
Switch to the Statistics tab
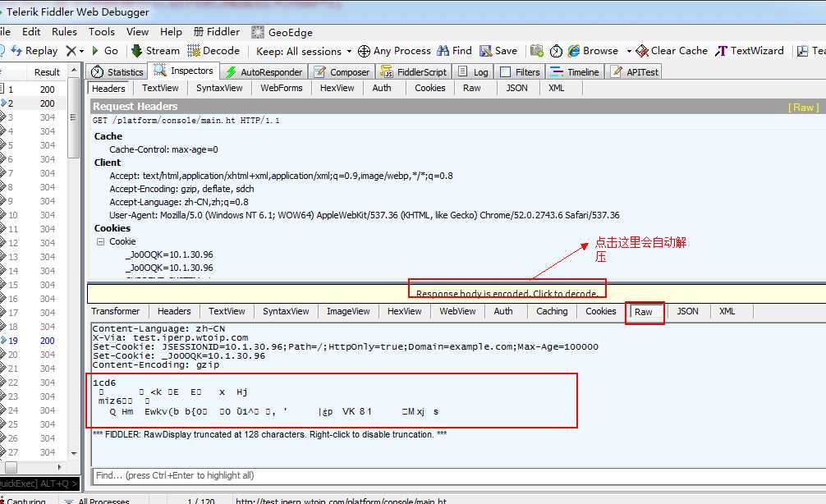coord(117,71)
